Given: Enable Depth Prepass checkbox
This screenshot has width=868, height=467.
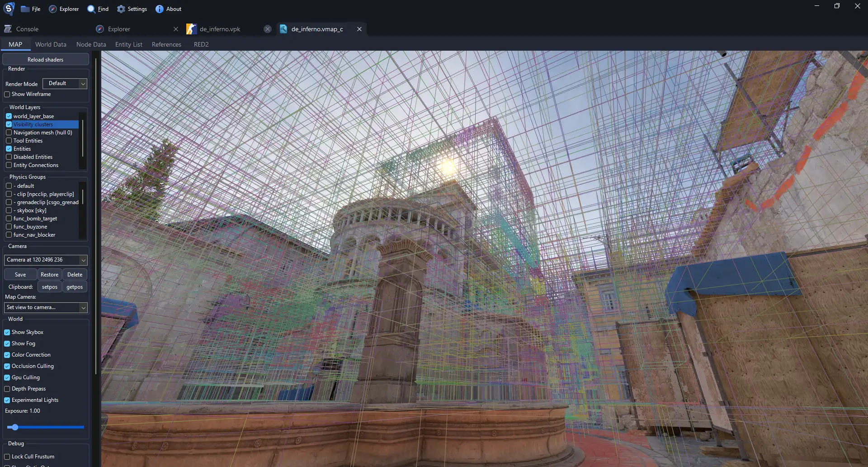Looking at the screenshot, I should pos(7,389).
